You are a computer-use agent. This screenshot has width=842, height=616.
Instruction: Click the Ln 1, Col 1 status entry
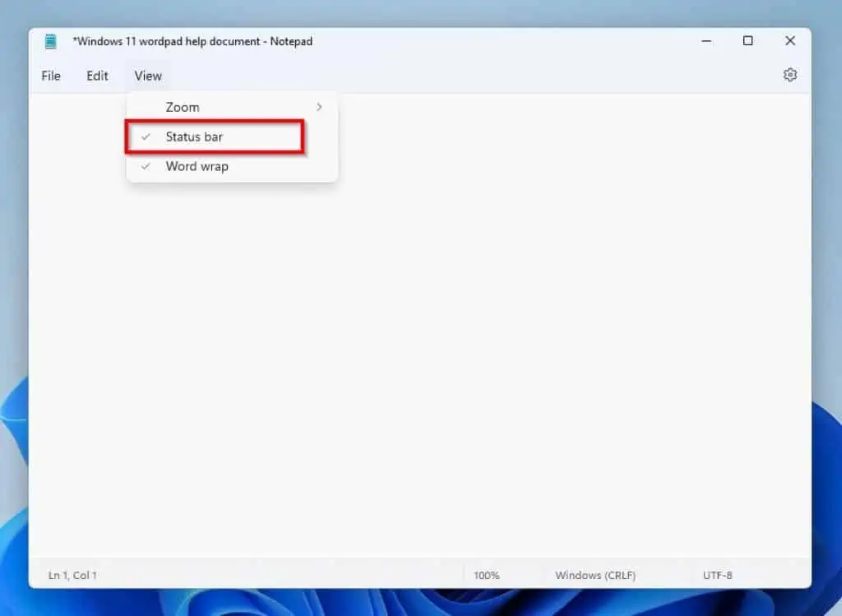(x=72, y=575)
